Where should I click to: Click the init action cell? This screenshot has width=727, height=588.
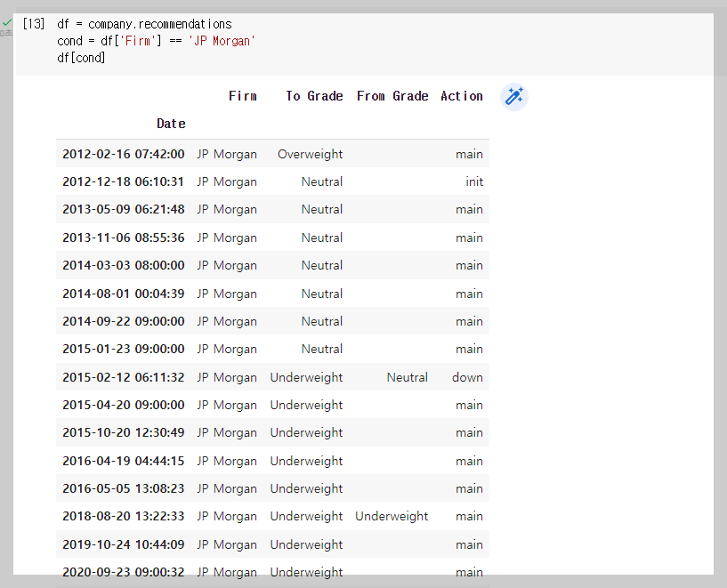pos(474,181)
